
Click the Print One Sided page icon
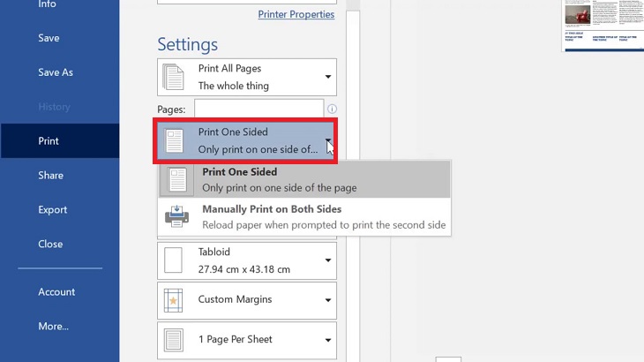click(x=175, y=140)
